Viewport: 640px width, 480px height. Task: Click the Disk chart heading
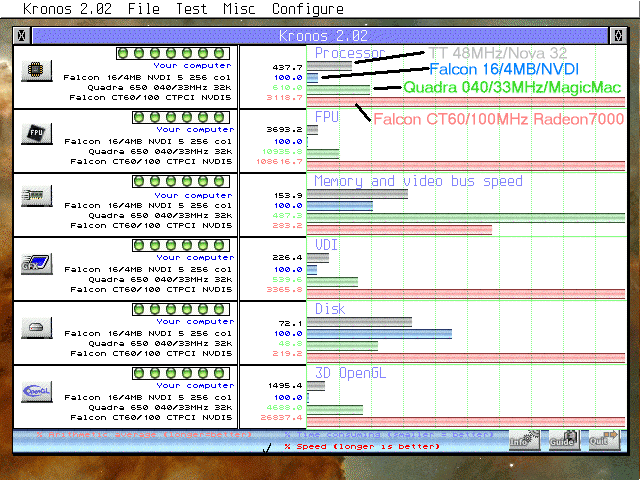click(x=330, y=309)
